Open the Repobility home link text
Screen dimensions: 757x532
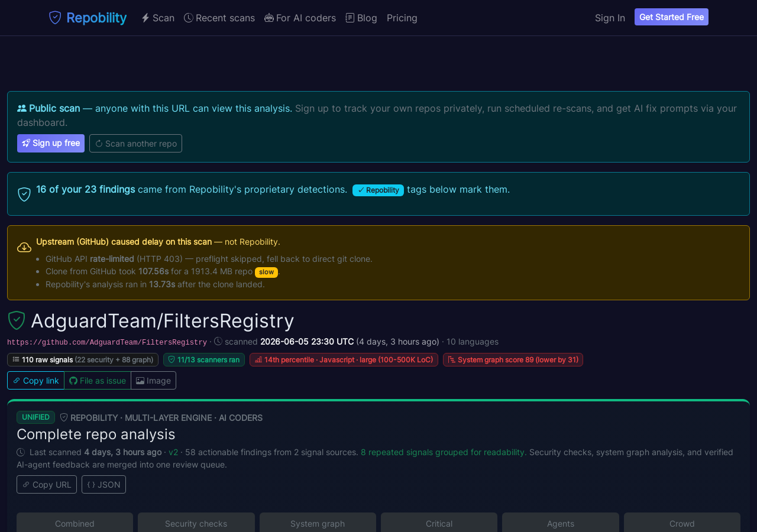pos(96,18)
